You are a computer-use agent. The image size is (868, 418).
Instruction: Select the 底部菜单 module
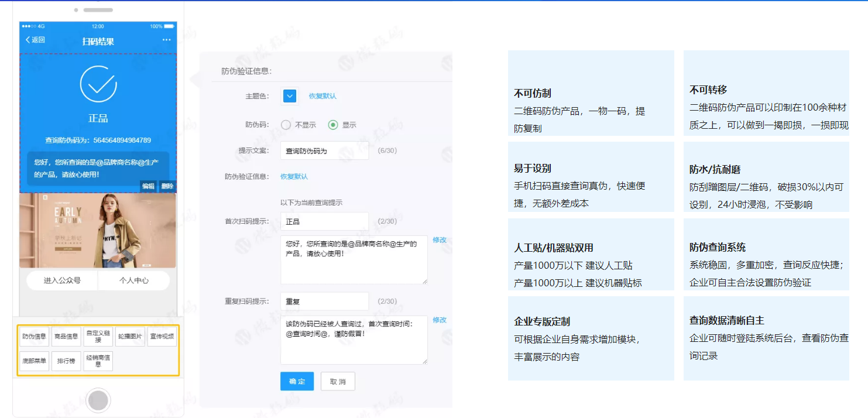(x=34, y=361)
